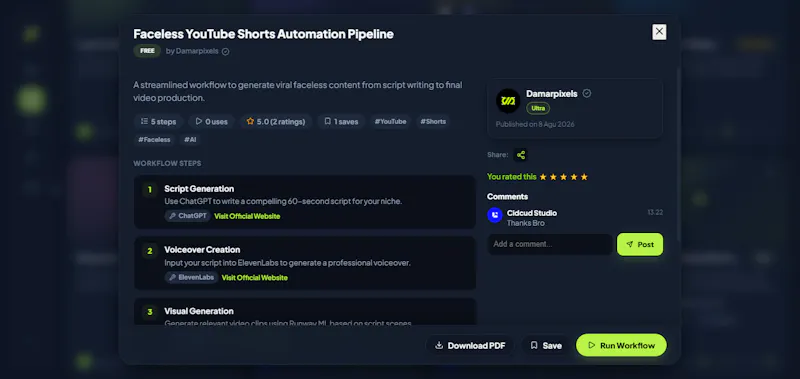Click the You rated this label
The image size is (800, 379).
512,177
